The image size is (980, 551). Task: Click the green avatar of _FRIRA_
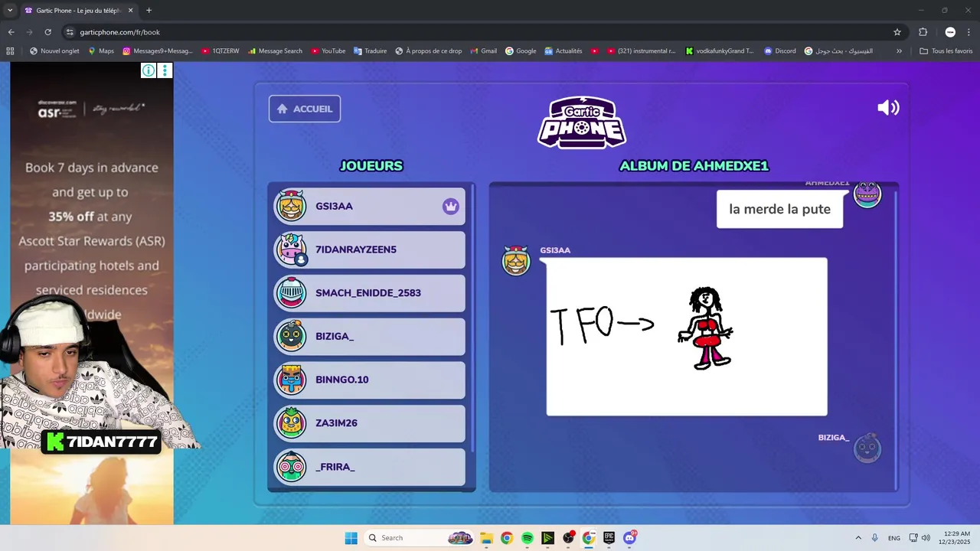pos(291,467)
